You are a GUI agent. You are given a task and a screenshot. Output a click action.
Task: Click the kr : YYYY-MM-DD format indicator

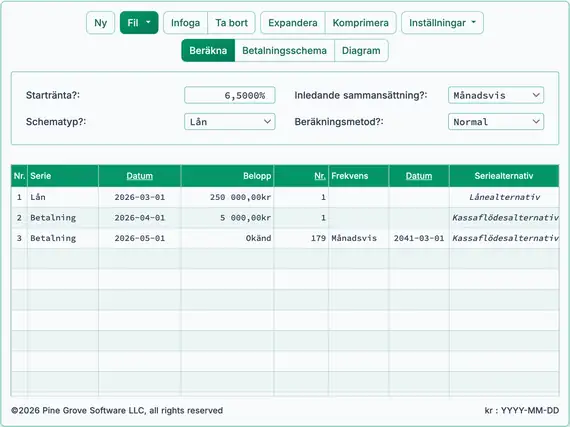pyautogui.click(x=522, y=411)
